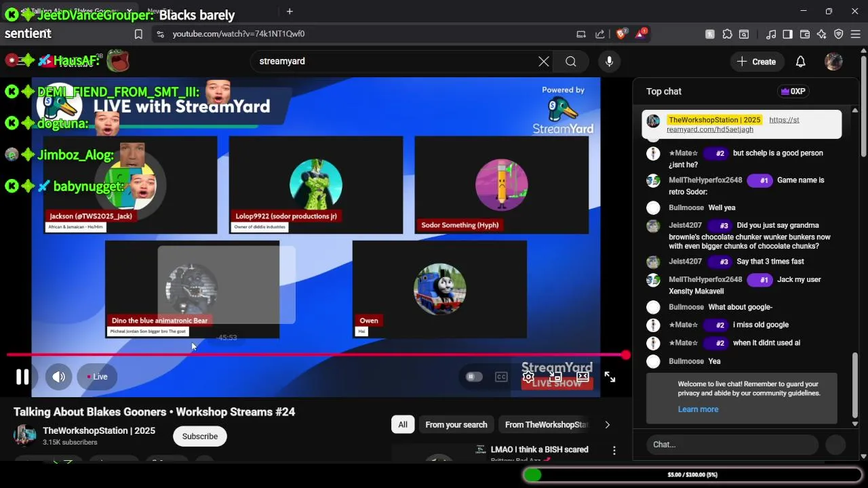Open the 0XP crown badge
The image size is (868, 488).
coord(793,91)
